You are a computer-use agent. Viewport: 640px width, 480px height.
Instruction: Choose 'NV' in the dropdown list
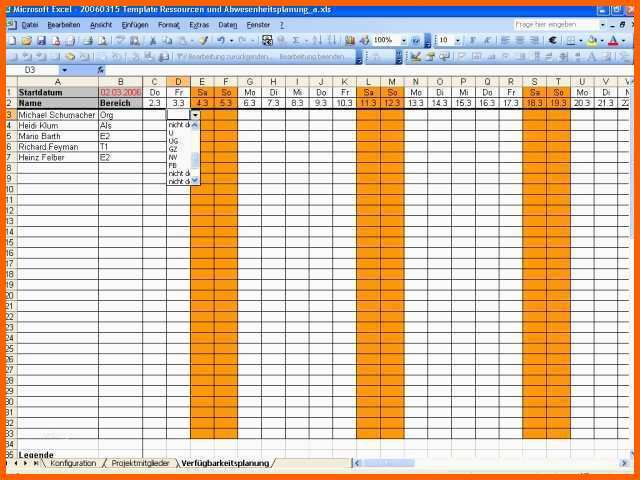pyautogui.click(x=178, y=158)
